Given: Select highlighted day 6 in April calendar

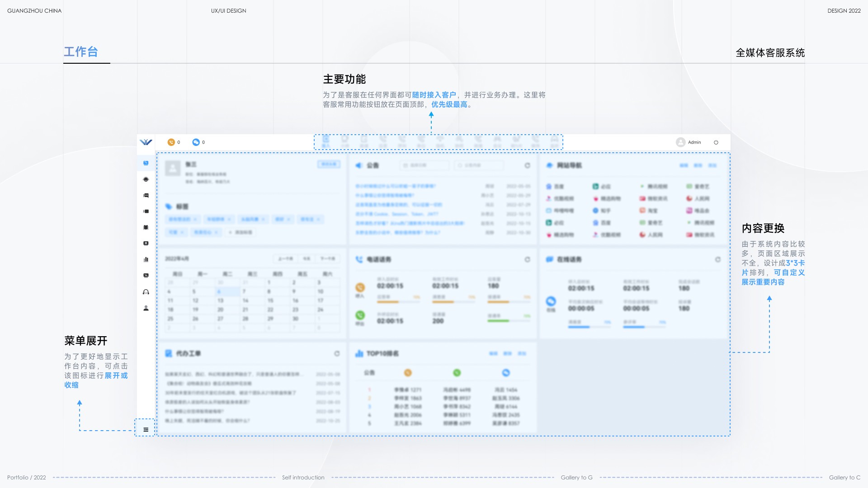Looking at the screenshot, I should (x=219, y=292).
